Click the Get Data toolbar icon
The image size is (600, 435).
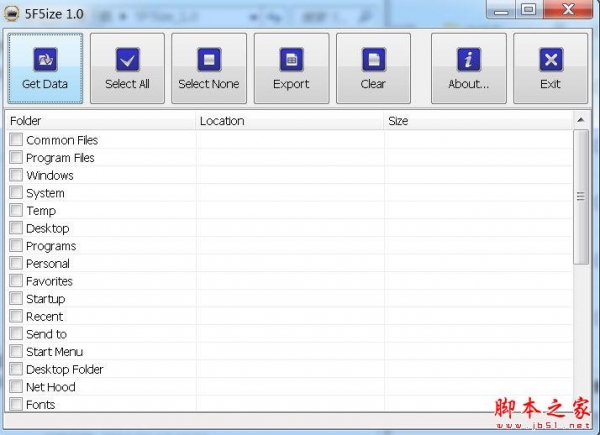point(45,59)
